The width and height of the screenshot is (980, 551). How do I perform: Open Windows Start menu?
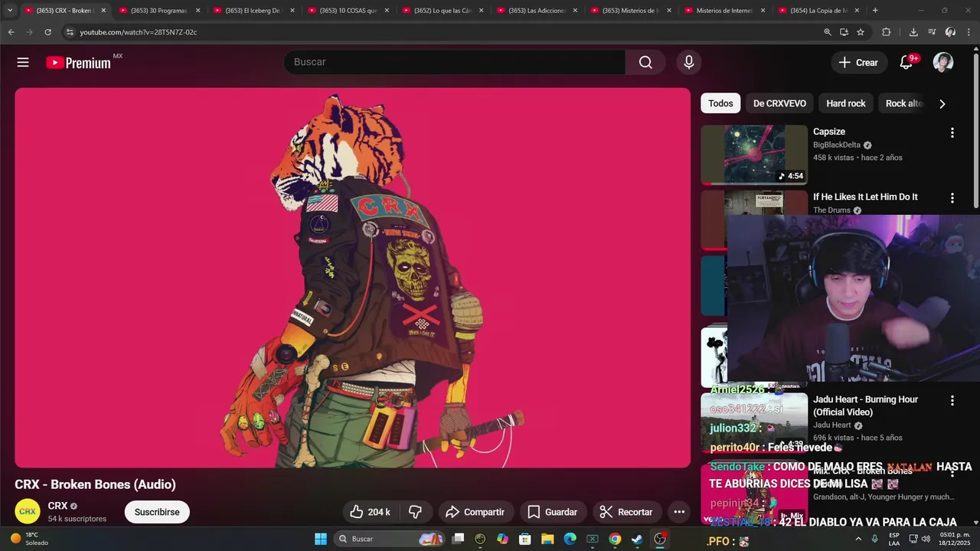click(x=321, y=539)
